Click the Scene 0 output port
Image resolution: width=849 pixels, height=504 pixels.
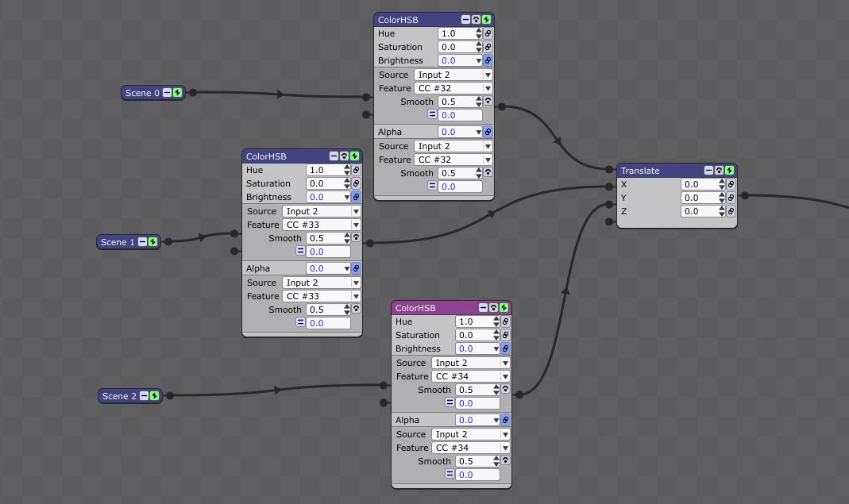pos(193,93)
